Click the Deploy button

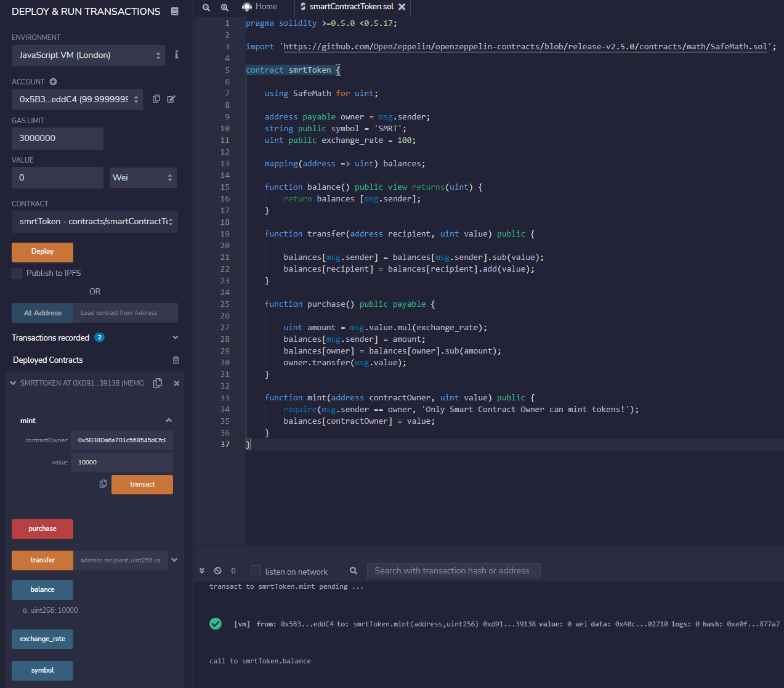point(42,252)
